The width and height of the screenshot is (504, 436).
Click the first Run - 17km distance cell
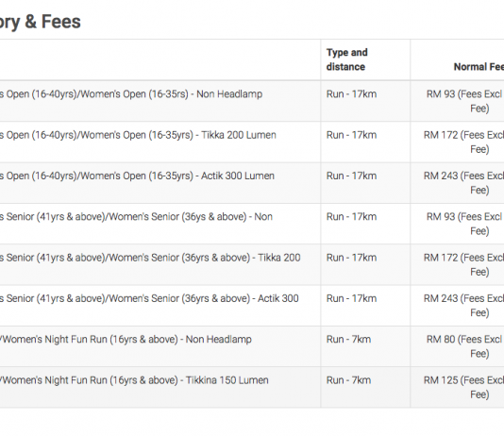click(351, 94)
